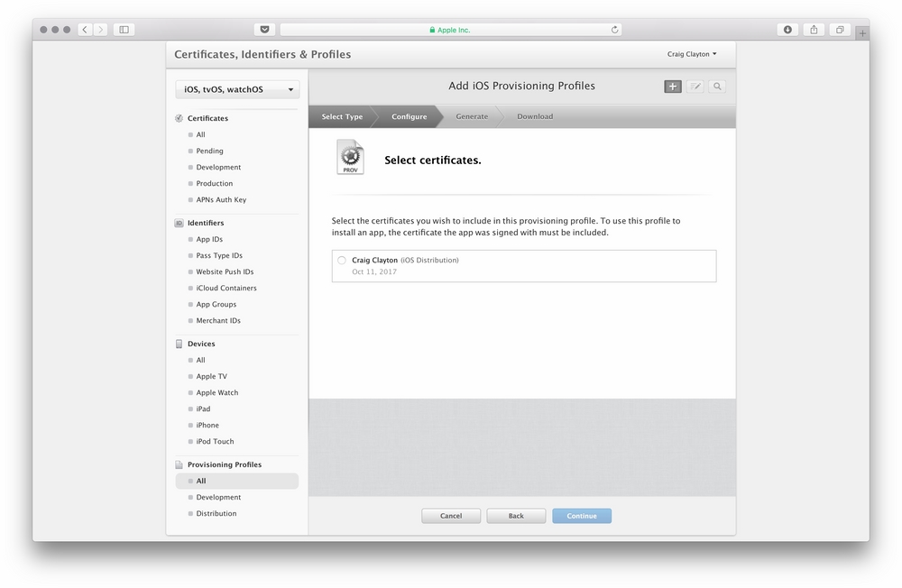Click the Apple Inc. address bar
Image resolution: width=902 pixels, height=588 pixels.
click(450, 30)
